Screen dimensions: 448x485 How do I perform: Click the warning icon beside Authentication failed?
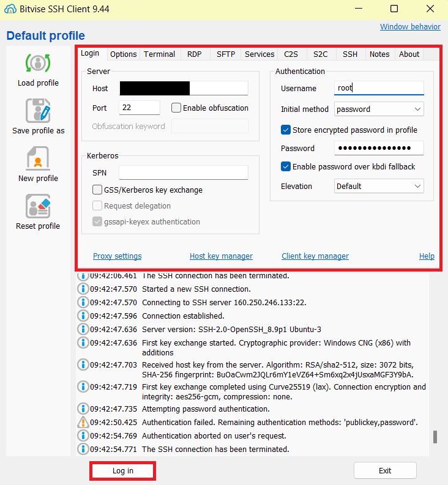click(83, 423)
